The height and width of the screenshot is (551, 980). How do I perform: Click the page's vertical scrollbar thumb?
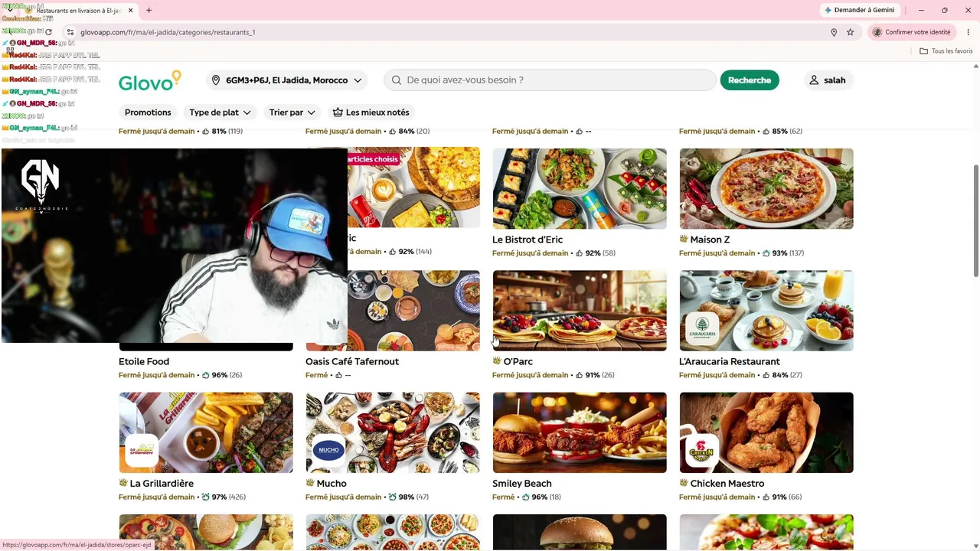click(975, 222)
